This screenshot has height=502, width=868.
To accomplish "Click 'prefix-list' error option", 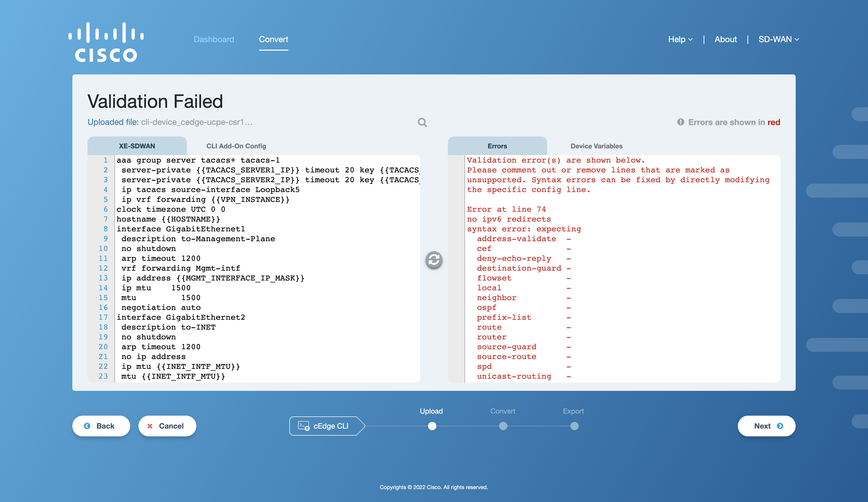I will coord(504,317).
